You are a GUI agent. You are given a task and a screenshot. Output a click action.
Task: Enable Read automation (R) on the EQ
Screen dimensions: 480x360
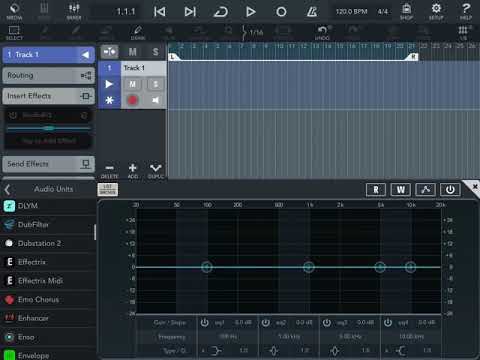click(x=376, y=190)
